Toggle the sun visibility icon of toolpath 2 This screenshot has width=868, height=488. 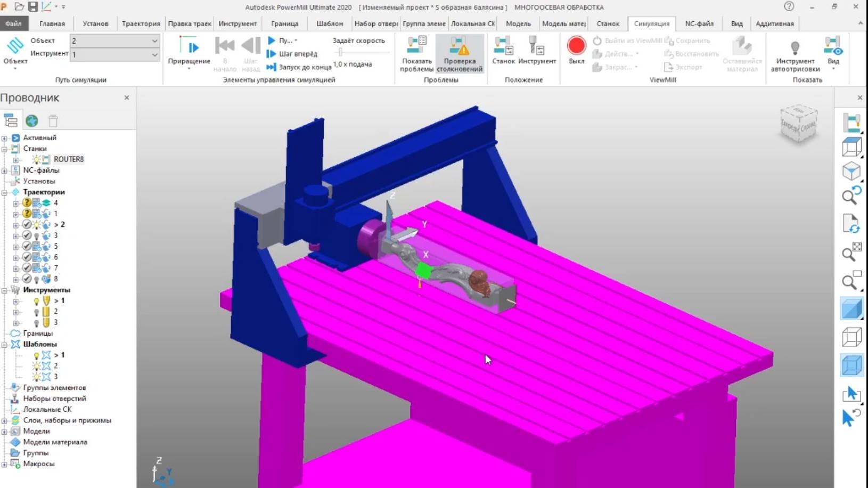36,224
